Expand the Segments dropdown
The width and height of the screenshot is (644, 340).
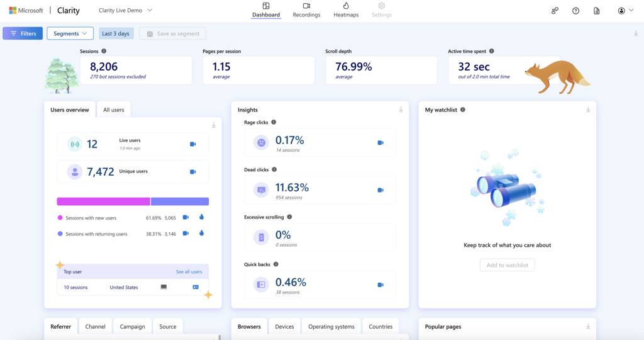(x=70, y=33)
